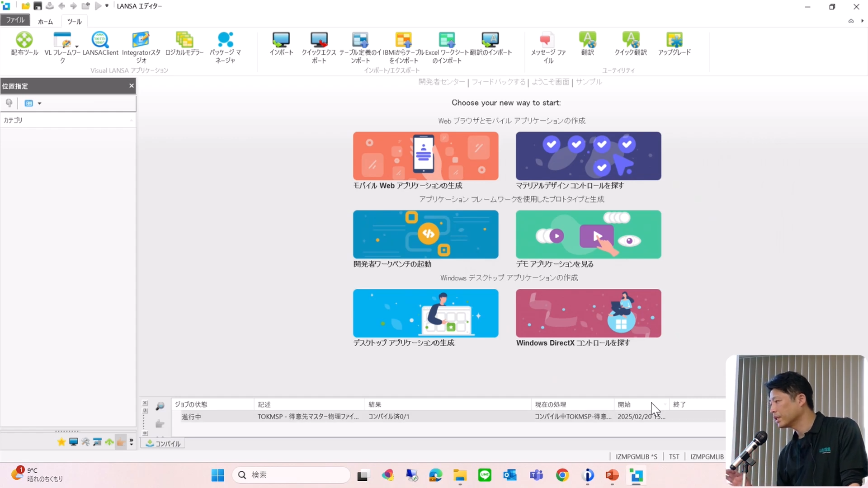868x488 pixels.
Task: Click the favorites star icon in left panel
Action: coord(61,442)
